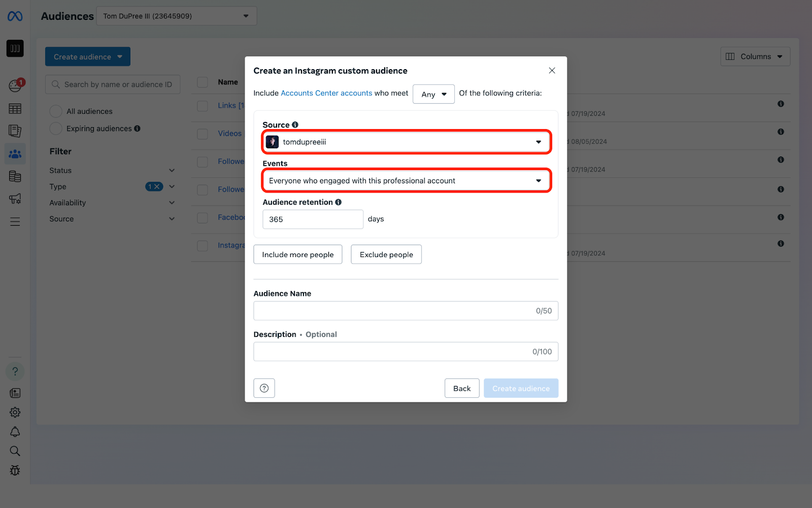Select the Expiring audiences radio button
The image size is (812, 508).
pyautogui.click(x=56, y=129)
